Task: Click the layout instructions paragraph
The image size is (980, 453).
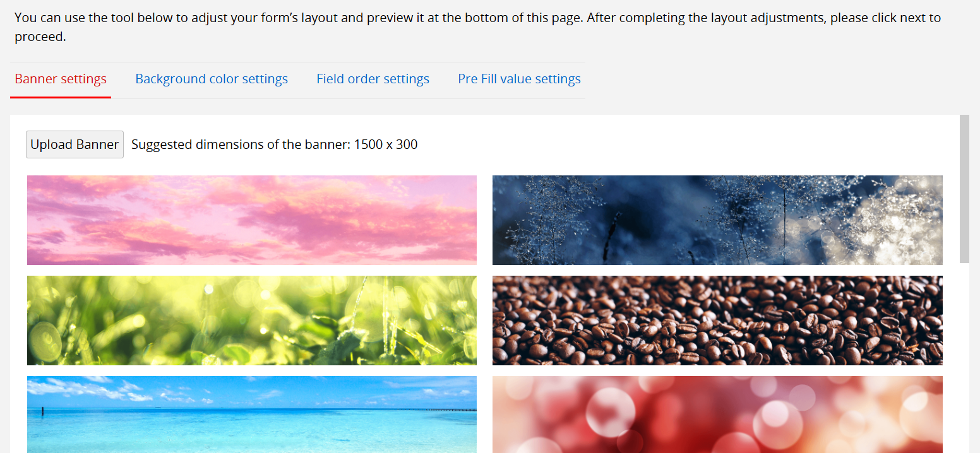Action: 478,27
